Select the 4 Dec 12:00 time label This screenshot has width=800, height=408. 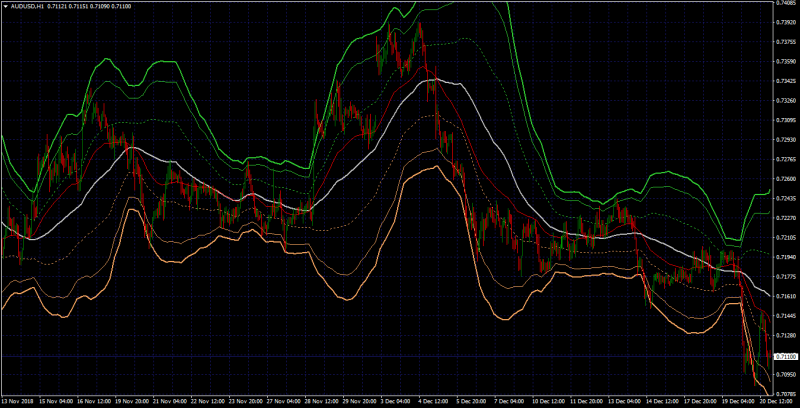(x=434, y=401)
